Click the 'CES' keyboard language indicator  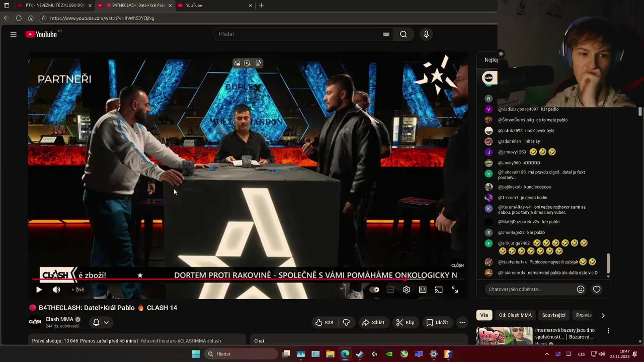[x=582, y=354]
